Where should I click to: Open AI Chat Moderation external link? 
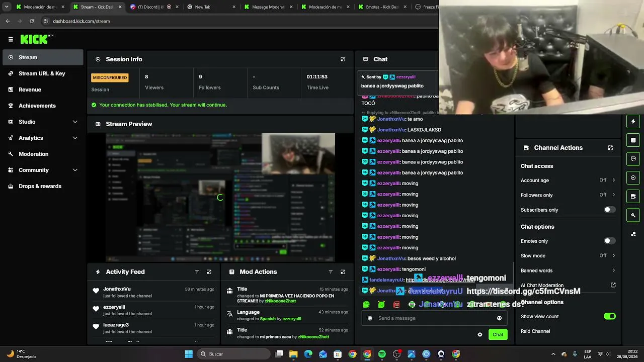[x=613, y=285]
